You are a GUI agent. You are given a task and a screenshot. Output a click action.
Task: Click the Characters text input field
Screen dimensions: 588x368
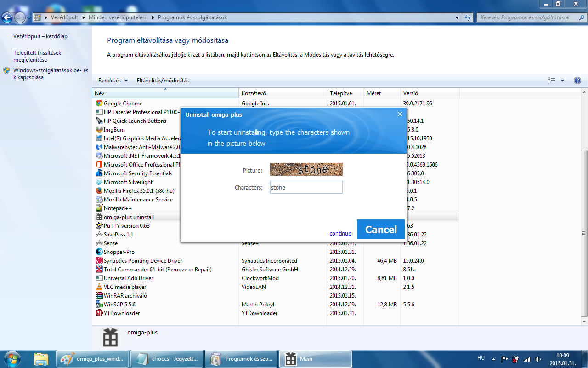[x=306, y=187]
